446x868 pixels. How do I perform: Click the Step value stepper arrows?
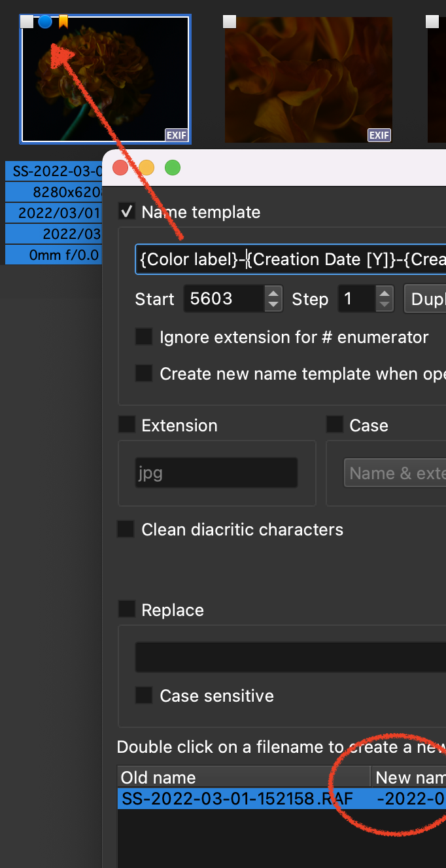tap(385, 299)
